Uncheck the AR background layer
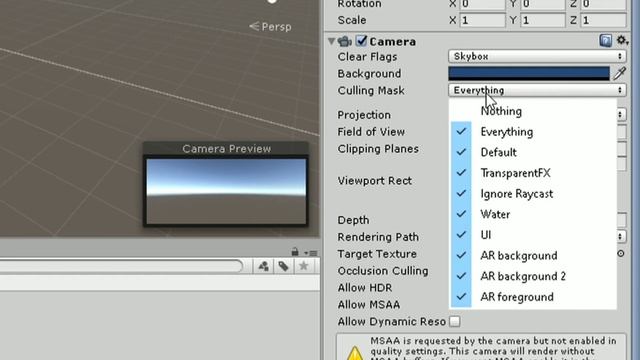The width and height of the screenshot is (640, 360). pyautogui.click(x=533, y=256)
